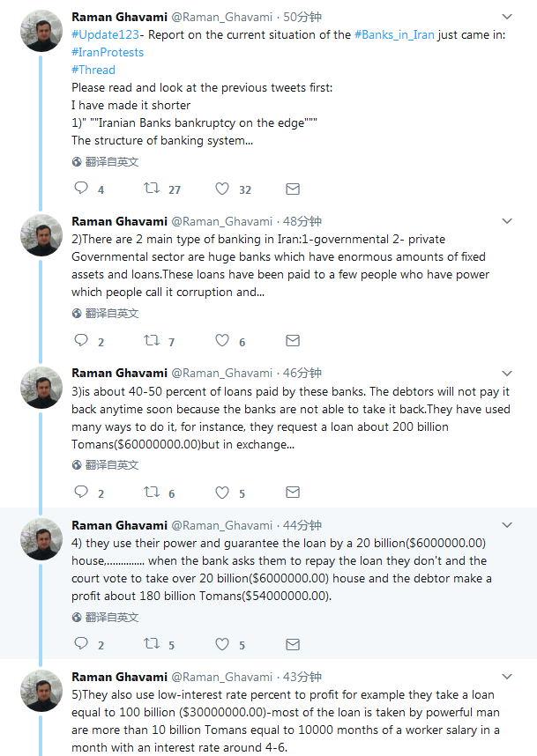Like the tweet with 32 likes
Screen dimensions: 537x756
click(x=222, y=189)
